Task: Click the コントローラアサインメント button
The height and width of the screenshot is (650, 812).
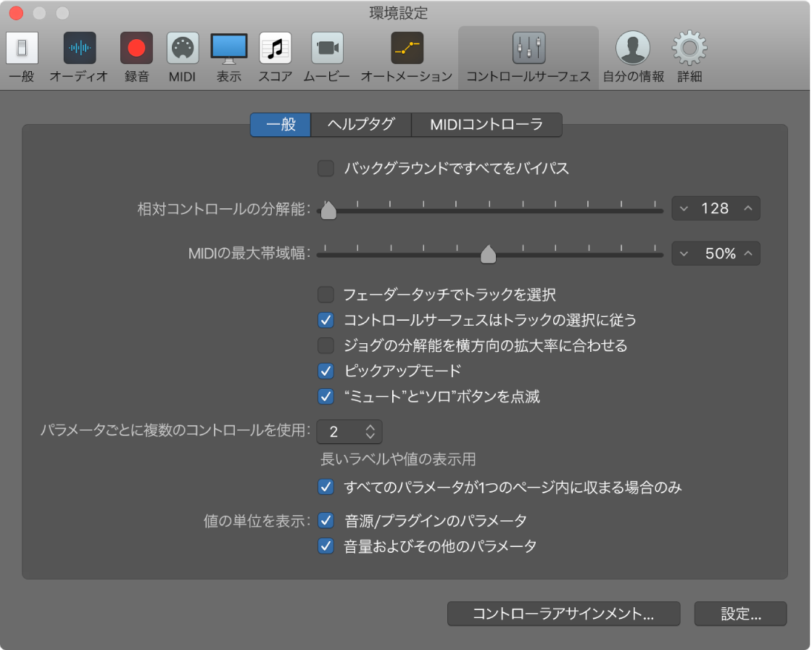Action: point(563,614)
